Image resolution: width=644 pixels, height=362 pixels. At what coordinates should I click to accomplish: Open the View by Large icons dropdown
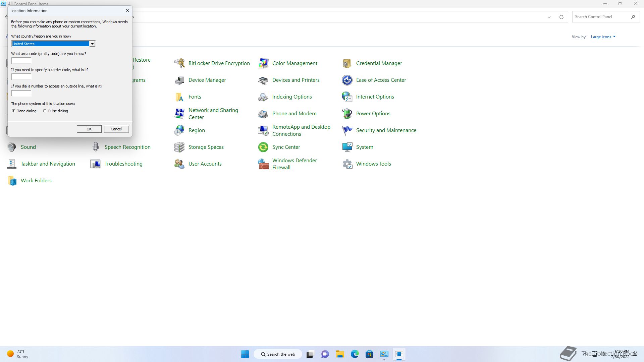(603, 37)
